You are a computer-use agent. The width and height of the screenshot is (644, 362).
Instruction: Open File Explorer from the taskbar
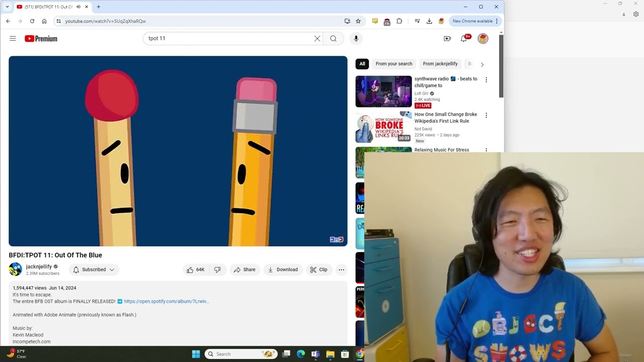coord(330,354)
